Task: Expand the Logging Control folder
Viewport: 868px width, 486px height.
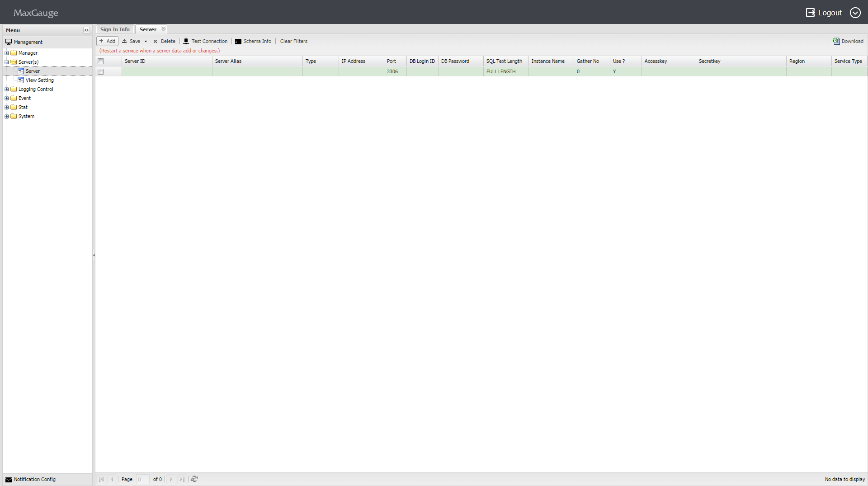Action: coord(7,89)
